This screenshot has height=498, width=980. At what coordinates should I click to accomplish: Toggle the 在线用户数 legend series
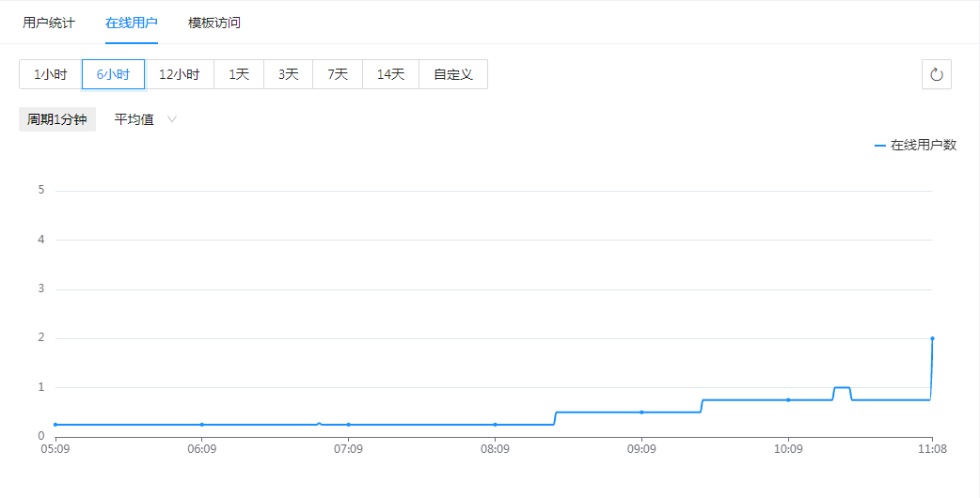tap(915, 145)
